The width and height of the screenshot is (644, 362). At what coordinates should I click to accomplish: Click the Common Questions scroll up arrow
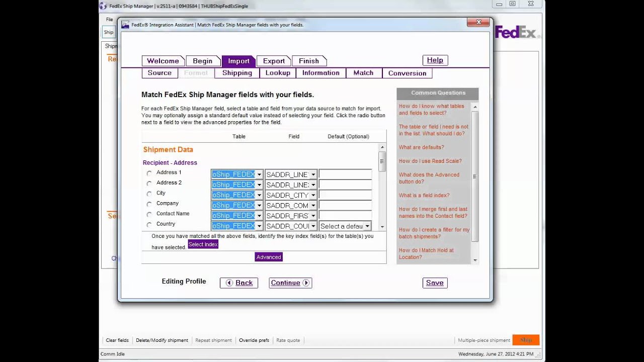475,107
